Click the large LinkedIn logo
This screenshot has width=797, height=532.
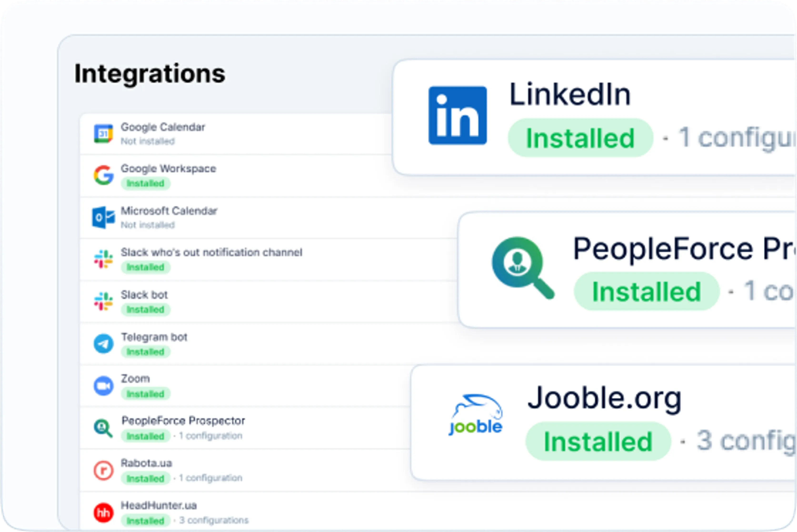tap(457, 116)
